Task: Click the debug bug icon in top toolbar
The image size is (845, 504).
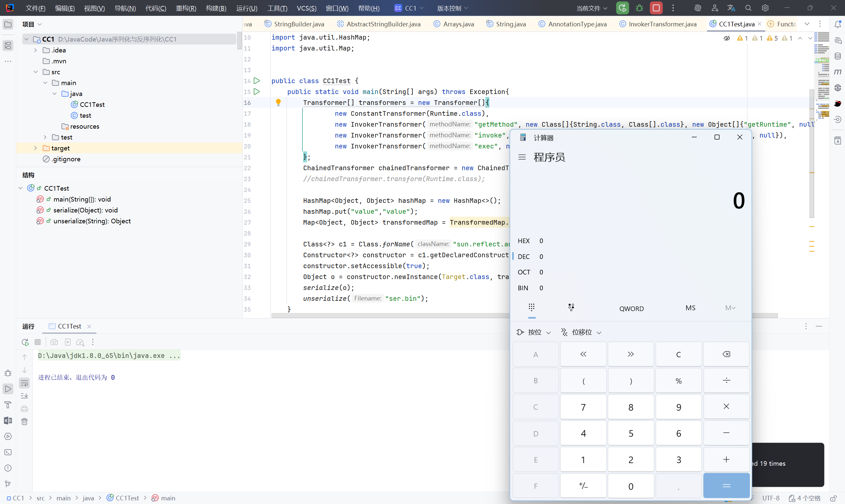Action: pyautogui.click(x=639, y=8)
